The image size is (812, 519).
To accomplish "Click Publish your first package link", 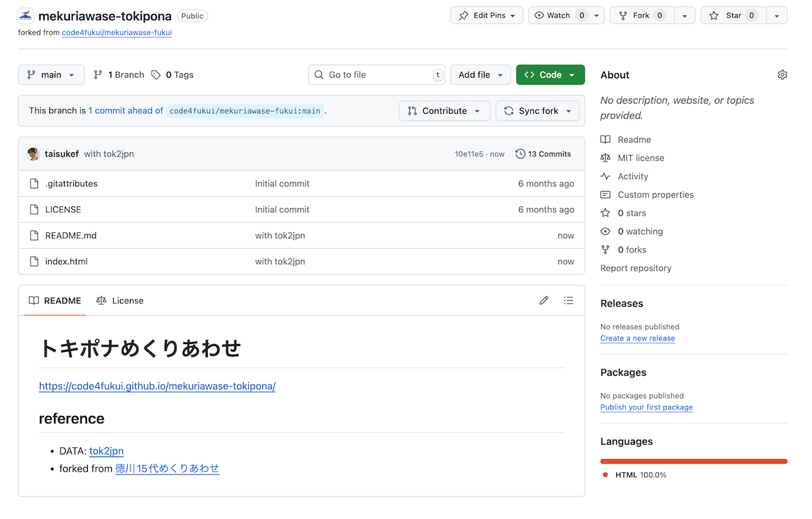I will 646,408.
